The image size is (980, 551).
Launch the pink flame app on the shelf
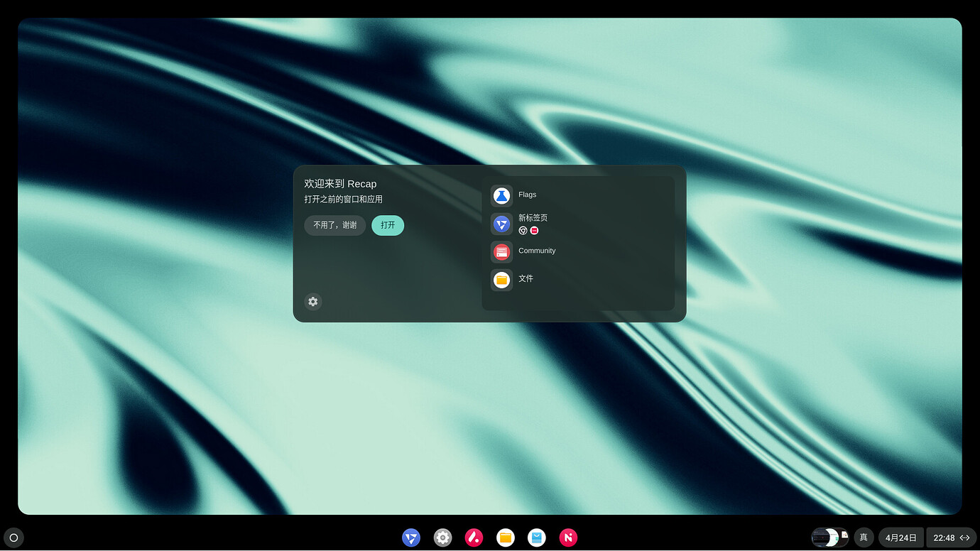474,538
